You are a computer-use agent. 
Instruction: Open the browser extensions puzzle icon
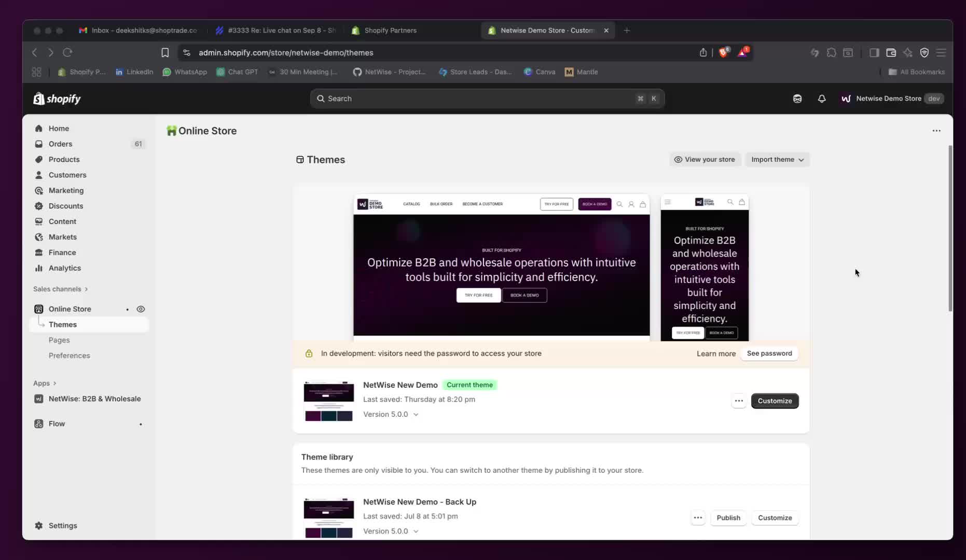click(832, 52)
